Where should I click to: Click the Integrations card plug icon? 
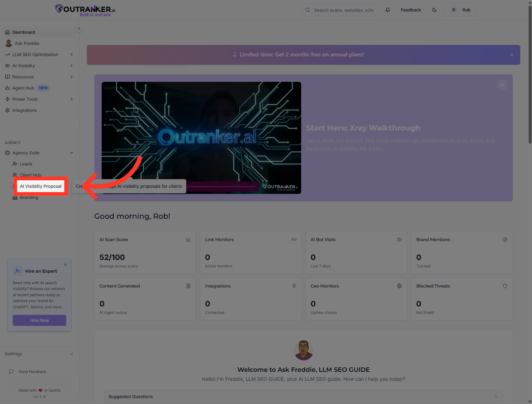[x=294, y=286]
